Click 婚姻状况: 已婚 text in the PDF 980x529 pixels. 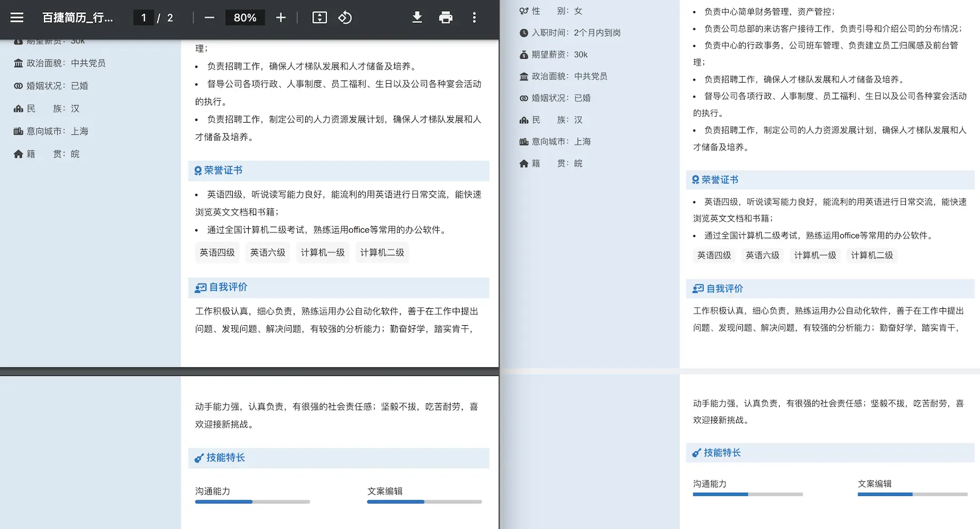click(58, 86)
